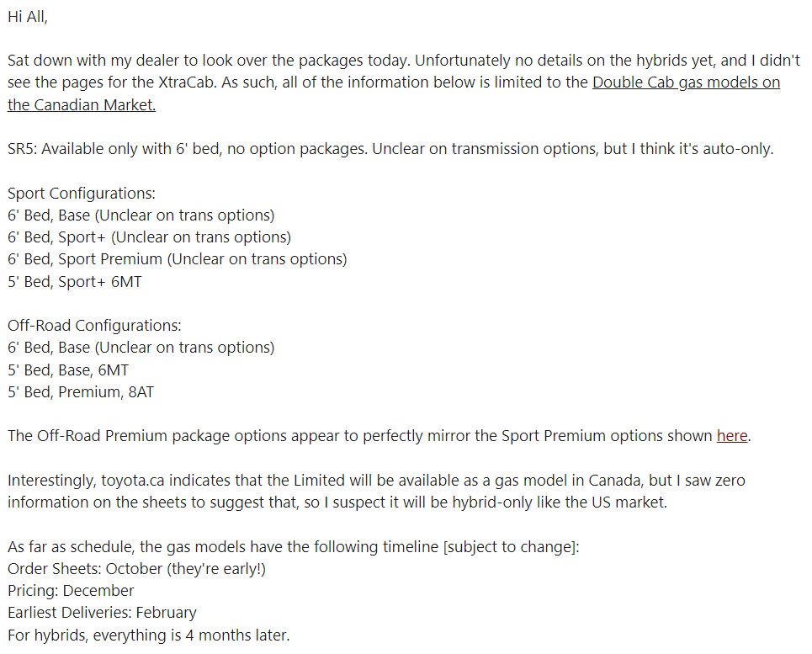Viewport: 812px width, 654px height.
Task: Click the 'Order Sheets: October' line
Action: [x=136, y=569]
